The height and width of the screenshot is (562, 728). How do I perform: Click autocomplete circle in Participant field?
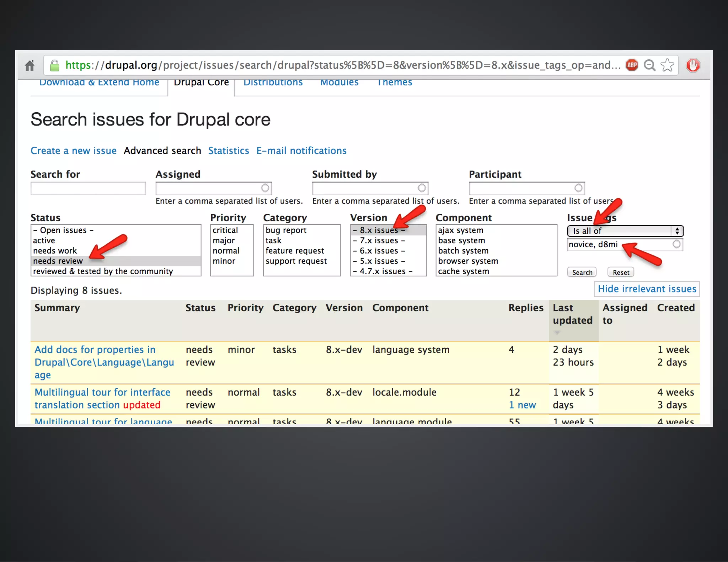click(578, 188)
